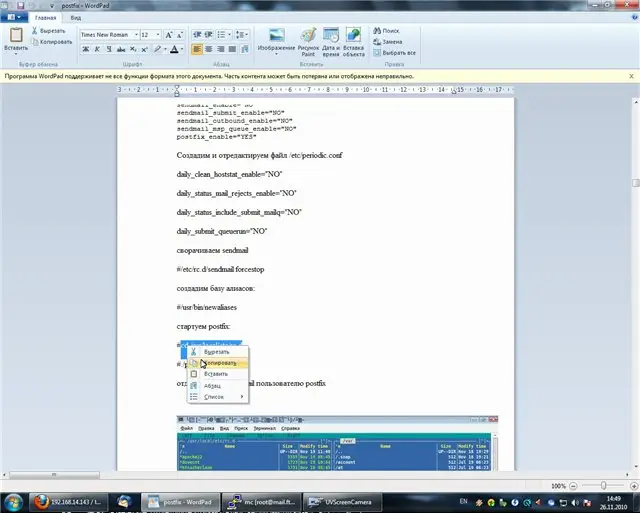Apply the text highlight color marker

157,49
